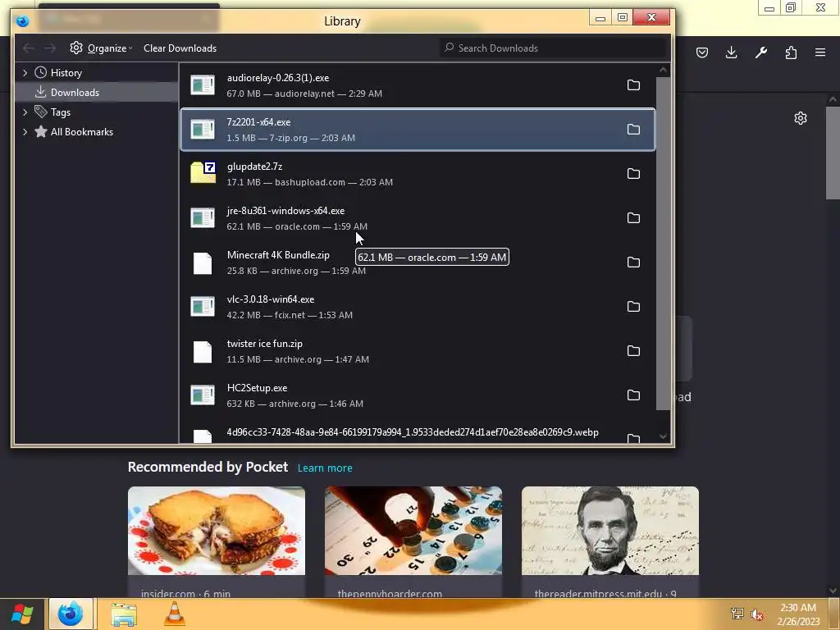Focus the Search Downloads field
This screenshot has width=840, height=630.
coord(554,48)
